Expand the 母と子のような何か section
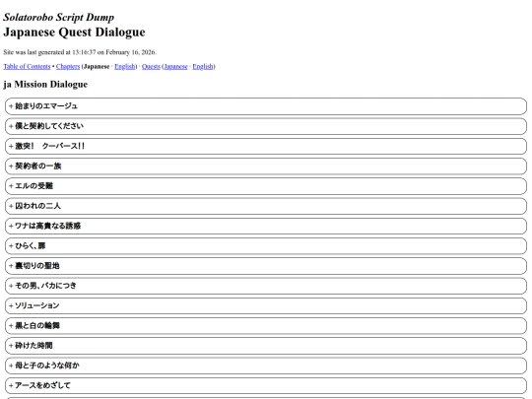The height and width of the screenshot is (399, 532). tap(266, 366)
